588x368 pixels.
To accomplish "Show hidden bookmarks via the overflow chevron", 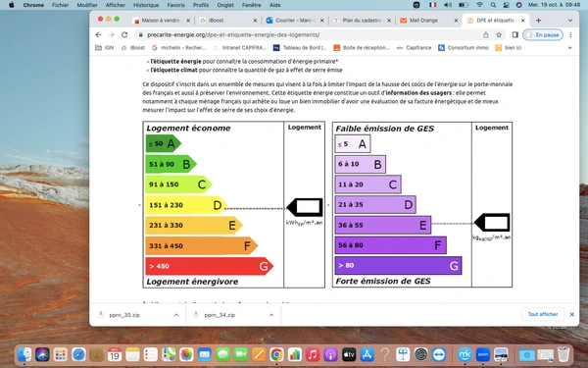I will tap(570, 48).
